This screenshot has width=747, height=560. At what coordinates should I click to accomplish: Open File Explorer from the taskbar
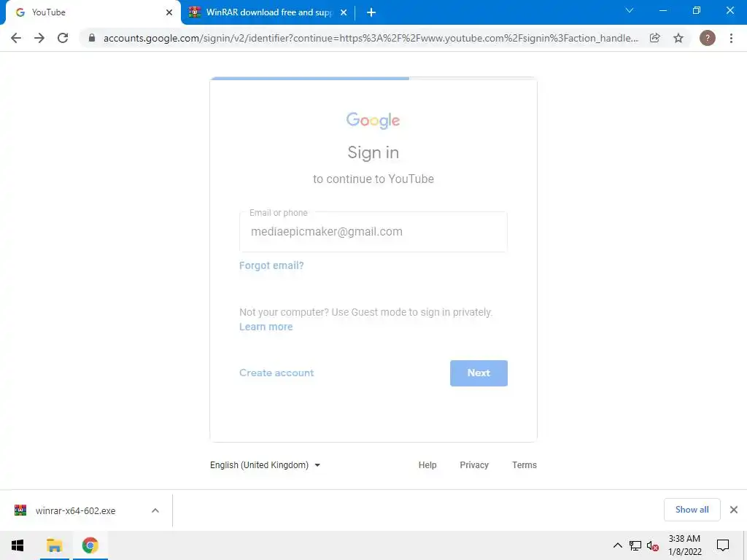pos(54,545)
